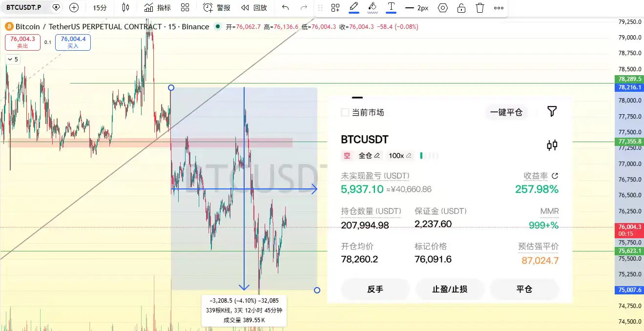Pick line color with pencil icon
This screenshot has height=331, width=644.
(354, 7)
